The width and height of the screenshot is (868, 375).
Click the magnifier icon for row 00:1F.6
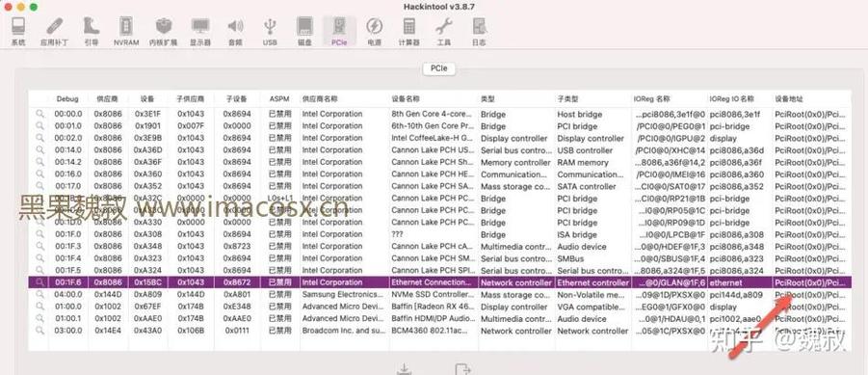[39, 282]
